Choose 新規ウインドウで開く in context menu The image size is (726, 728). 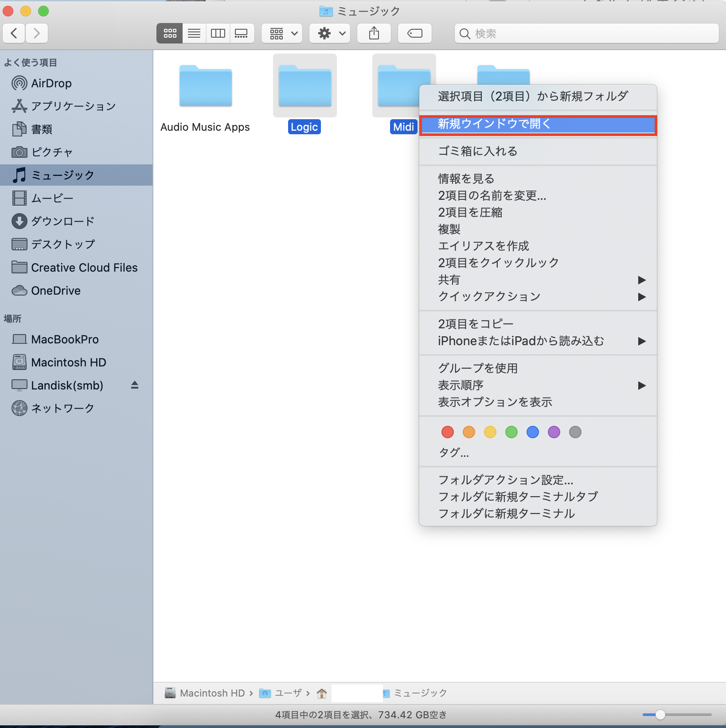coord(538,125)
